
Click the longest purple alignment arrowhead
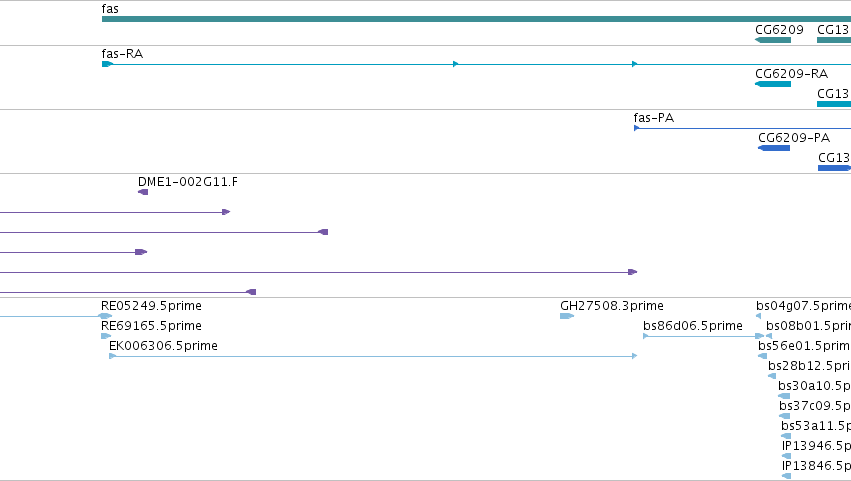(x=632, y=272)
